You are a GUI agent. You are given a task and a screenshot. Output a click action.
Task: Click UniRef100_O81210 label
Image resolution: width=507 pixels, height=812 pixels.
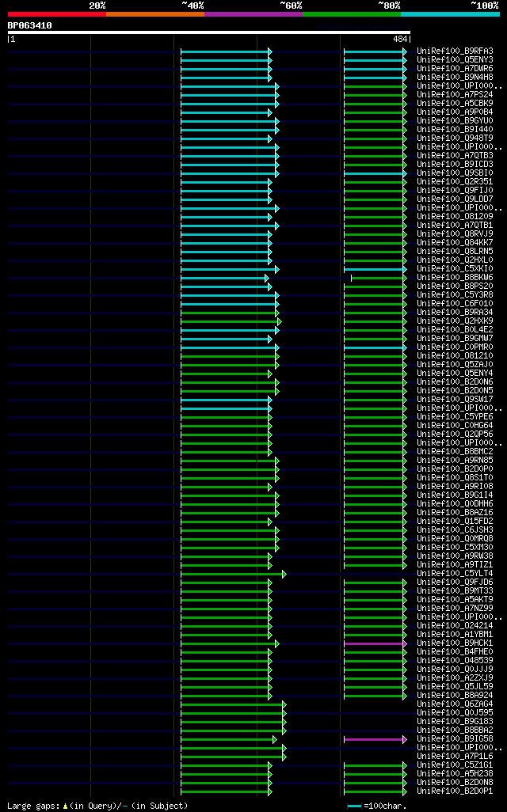click(x=456, y=356)
